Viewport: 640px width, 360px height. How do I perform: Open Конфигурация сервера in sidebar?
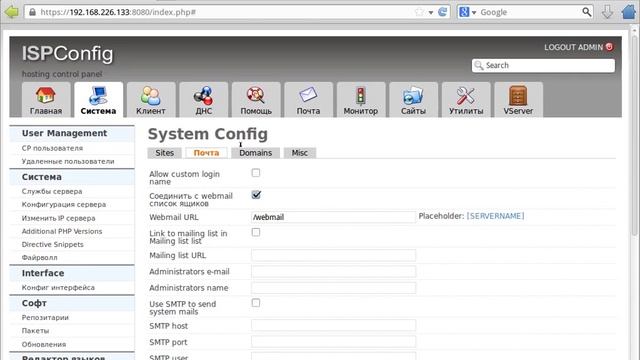point(64,204)
